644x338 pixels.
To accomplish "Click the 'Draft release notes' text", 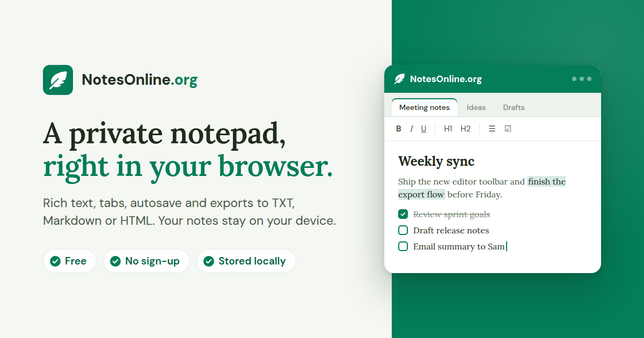I will click(x=451, y=231).
